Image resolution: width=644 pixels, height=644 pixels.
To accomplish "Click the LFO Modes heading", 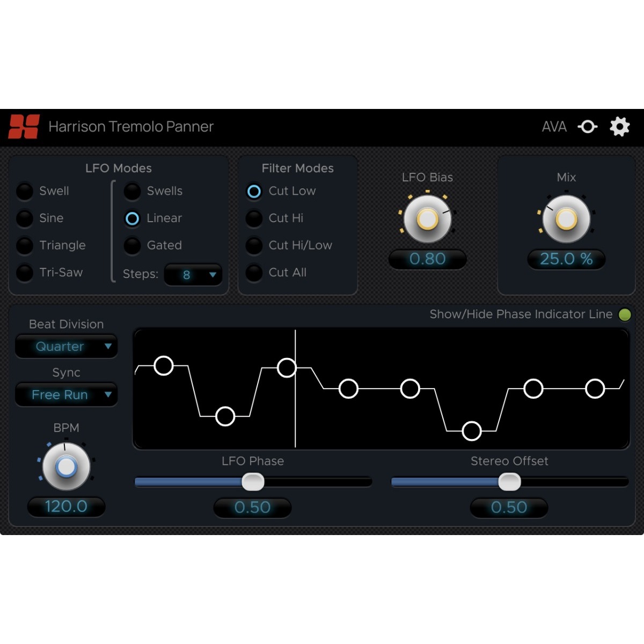I will click(x=119, y=168).
